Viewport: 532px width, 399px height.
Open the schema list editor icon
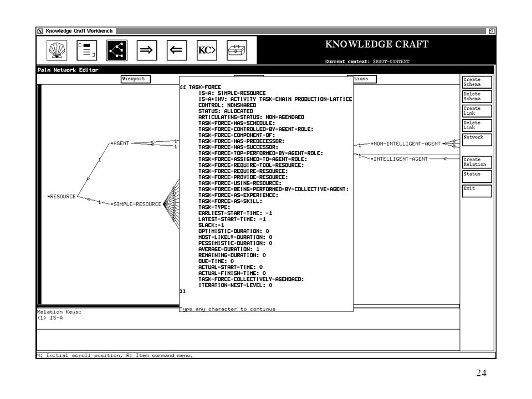coord(86,50)
